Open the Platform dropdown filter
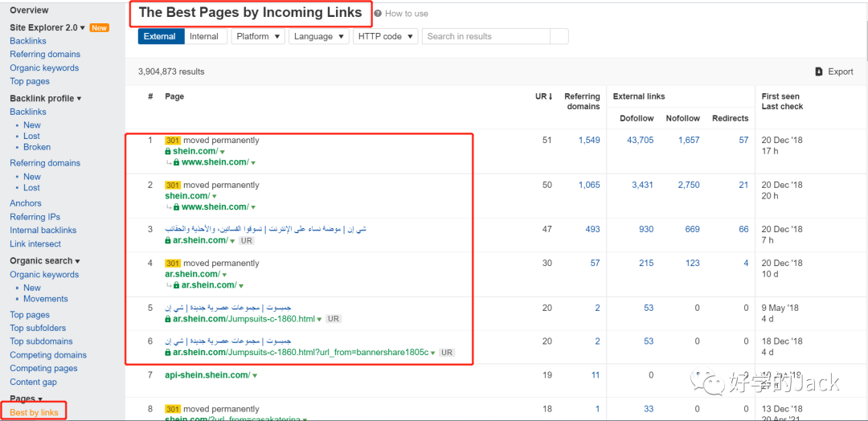Image resolution: width=868 pixels, height=421 pixels. click(258, 36)
